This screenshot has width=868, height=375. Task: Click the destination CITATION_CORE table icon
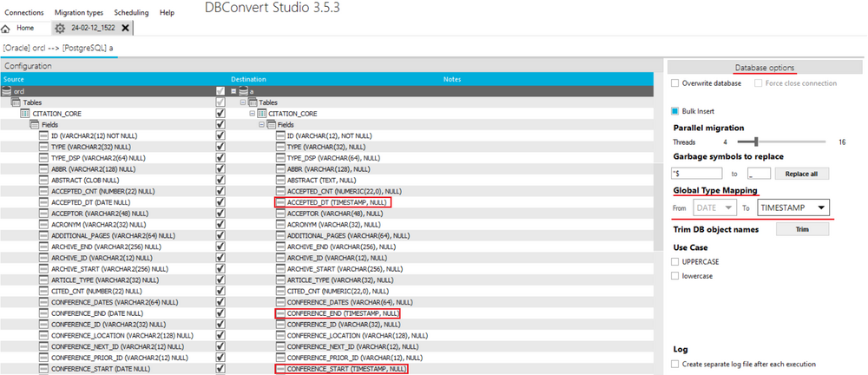(x=261, y=114)
